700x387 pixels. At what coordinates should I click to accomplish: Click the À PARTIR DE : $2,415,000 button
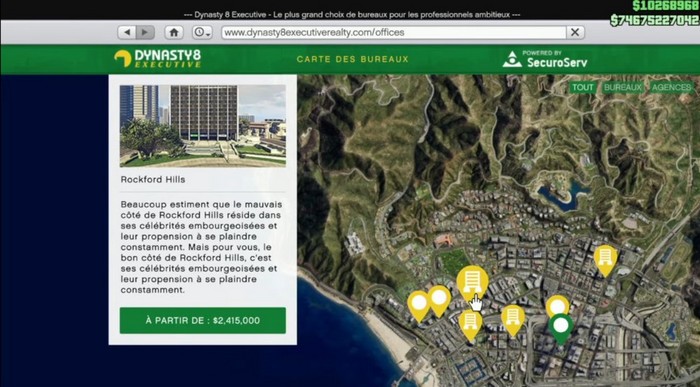coord(203,320)
